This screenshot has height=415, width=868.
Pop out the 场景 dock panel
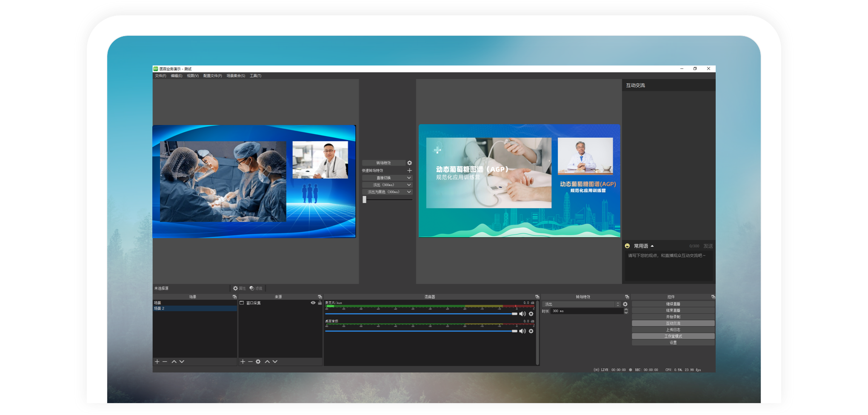(234, 297)
